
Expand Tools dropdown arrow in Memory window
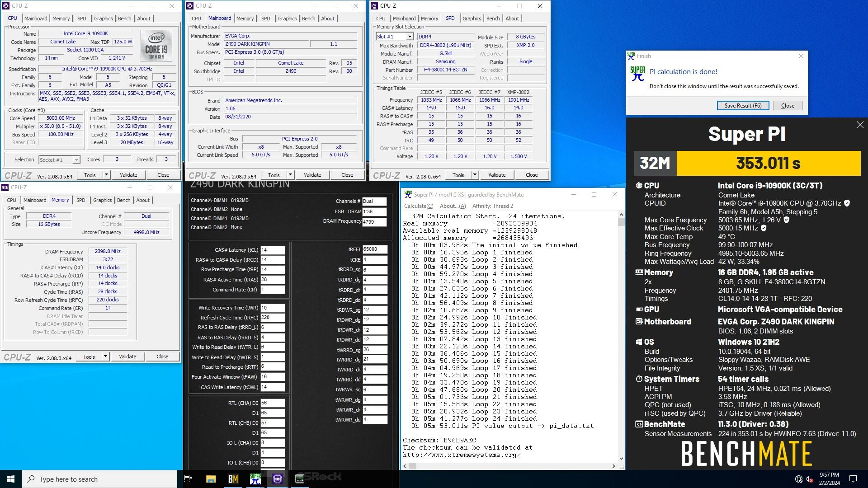point(105,357)
